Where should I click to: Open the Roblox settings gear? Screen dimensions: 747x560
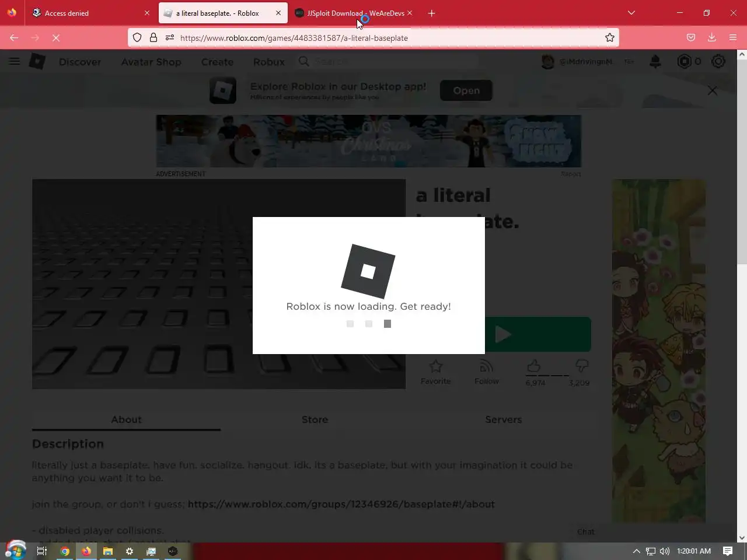click(x=718, y=61)
